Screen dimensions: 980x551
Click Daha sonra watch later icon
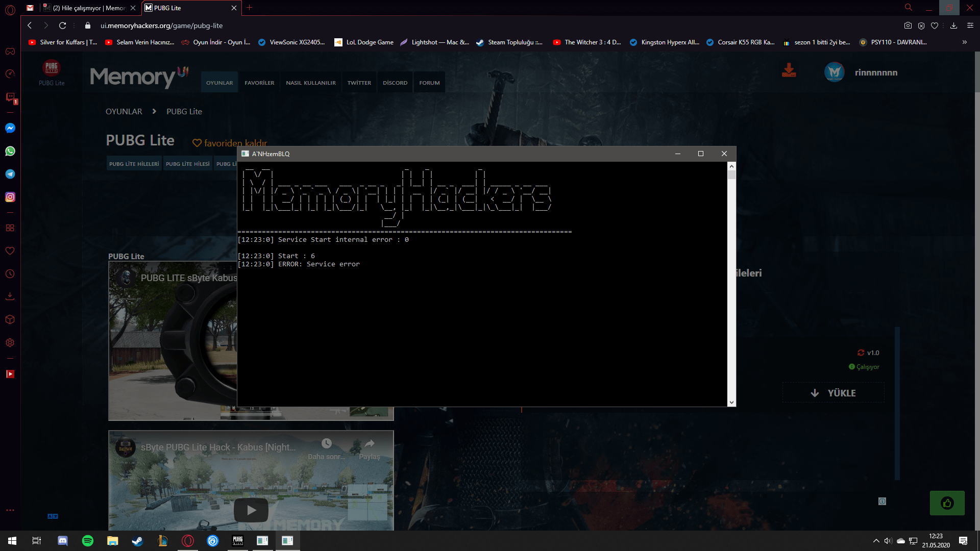point(327,443)
